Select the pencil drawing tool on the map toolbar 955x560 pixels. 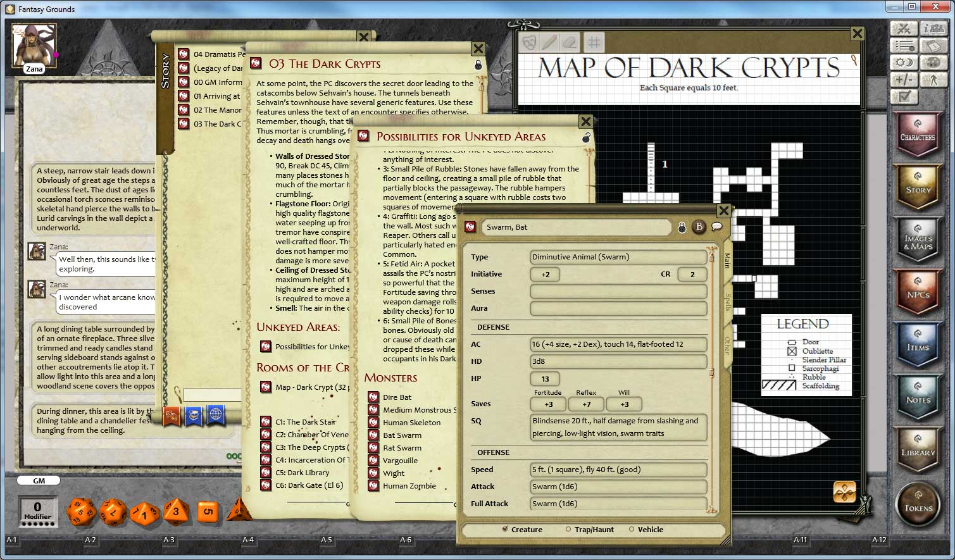pos(548,42)
